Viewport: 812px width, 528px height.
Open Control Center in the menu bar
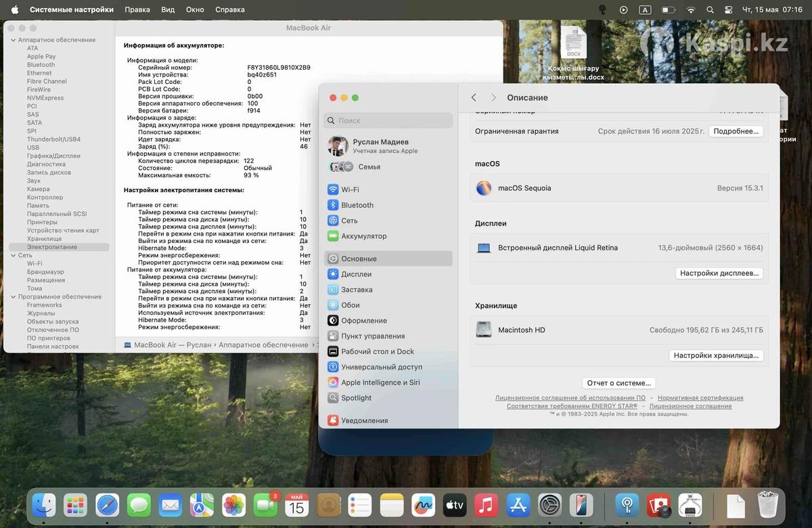coord(728,9)
